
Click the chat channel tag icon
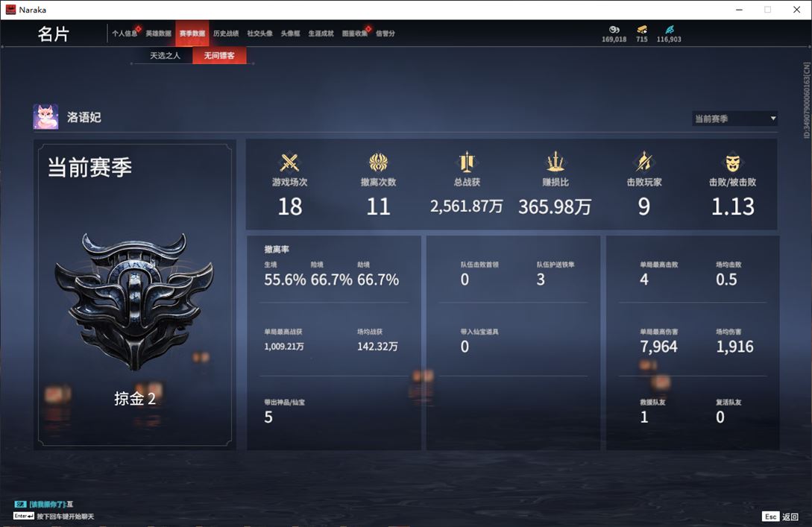pos(20,504)
